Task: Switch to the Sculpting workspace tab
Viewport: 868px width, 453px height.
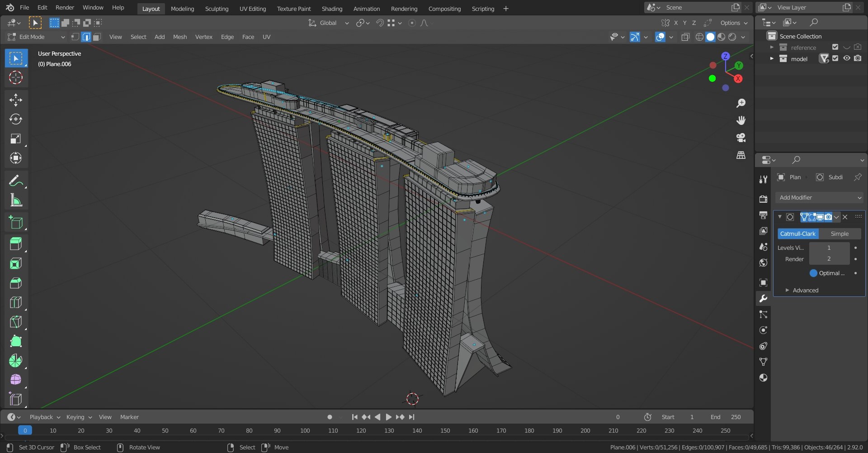Action: point(217,9)
